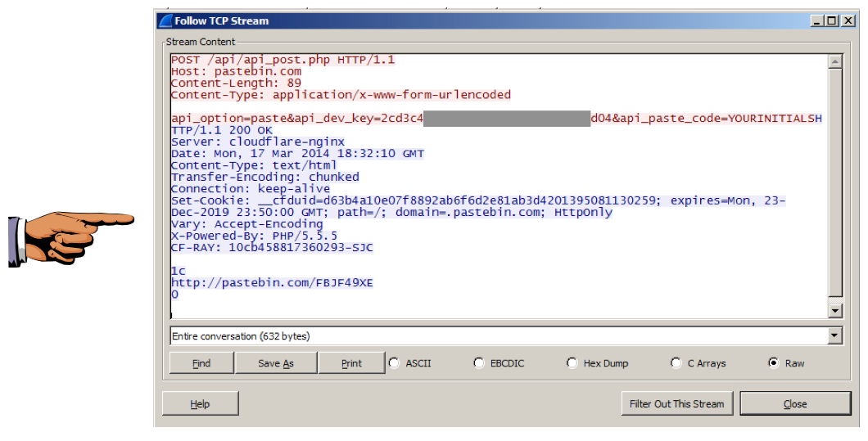Click the Print button
868x441 pixels.
tap(351, 363)
